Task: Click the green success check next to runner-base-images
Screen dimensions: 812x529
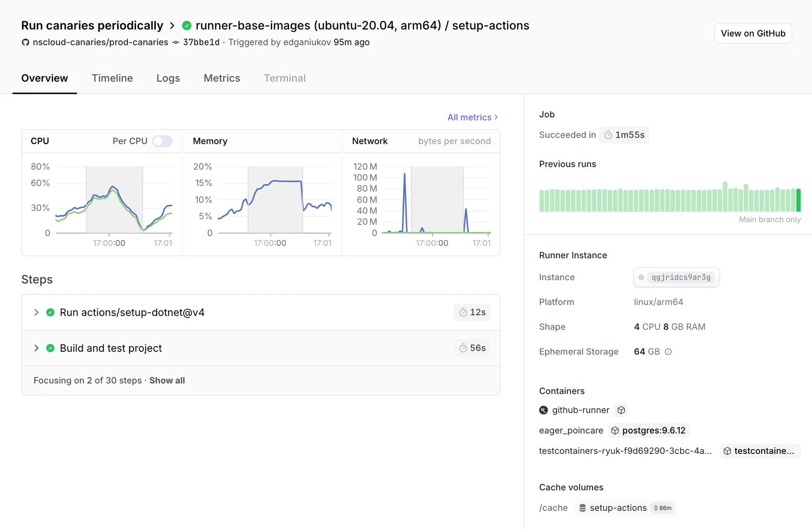Action: (187, 25)
